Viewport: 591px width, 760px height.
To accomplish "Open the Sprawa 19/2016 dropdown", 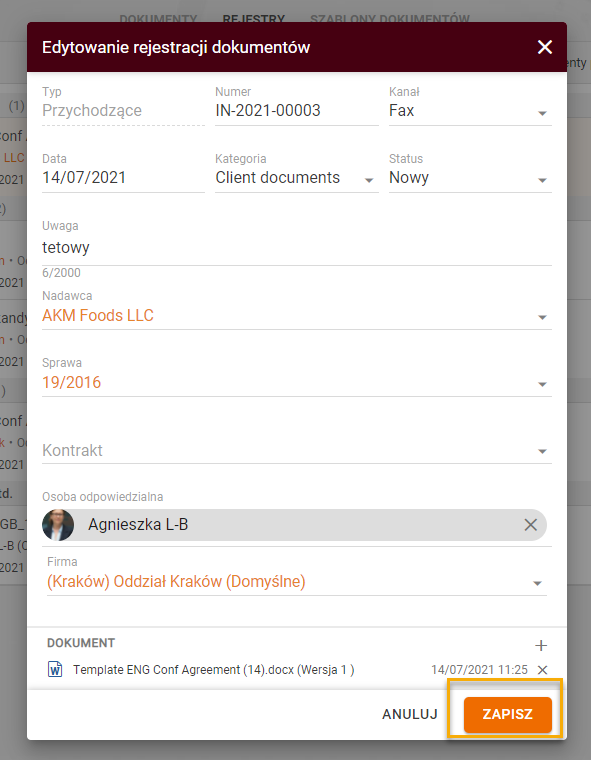I will tap(297, 383).
